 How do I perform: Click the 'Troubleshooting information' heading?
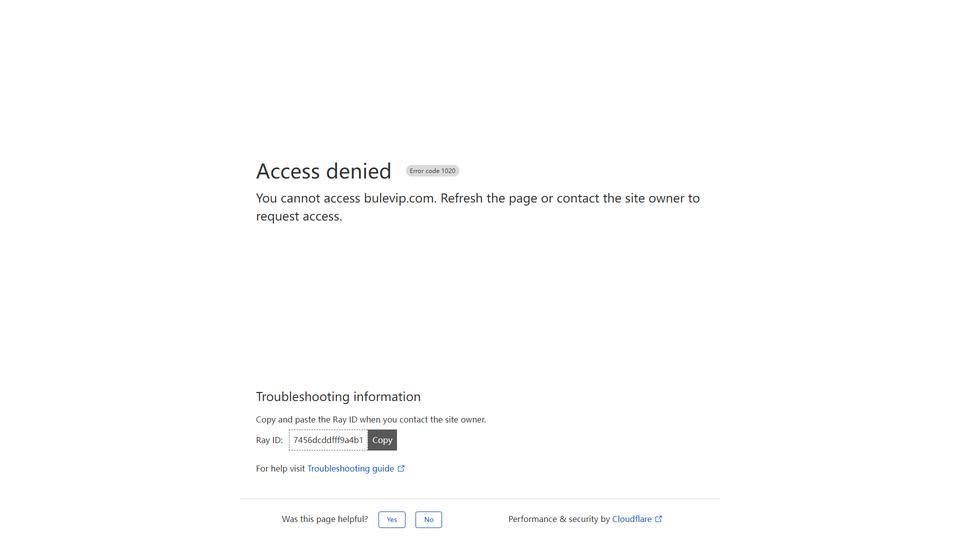pyautogui.click(x=338, y=397)
